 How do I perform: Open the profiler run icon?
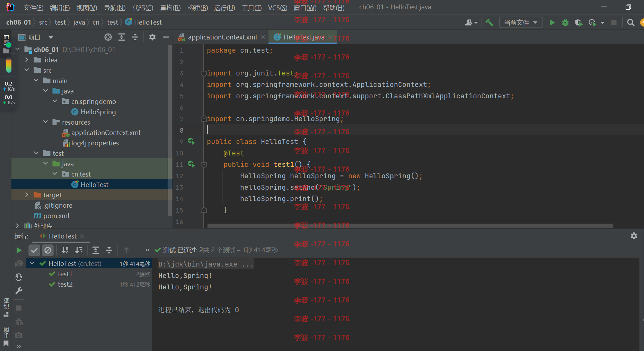592,22
